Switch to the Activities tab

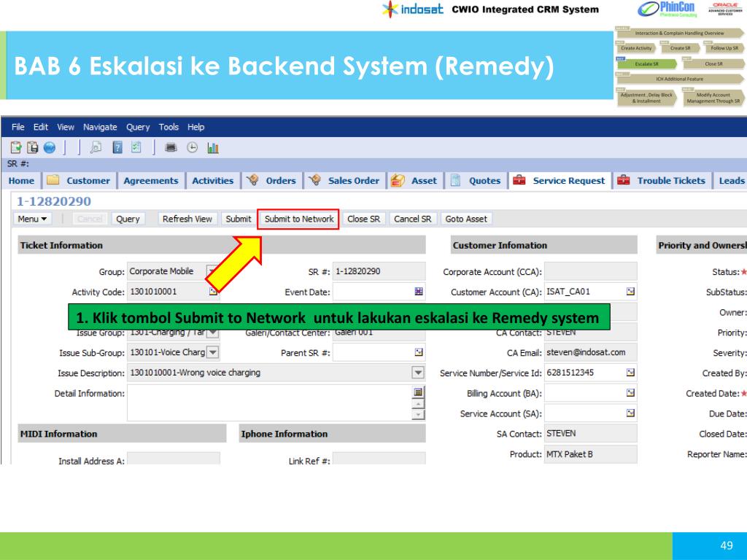(212, 181)
